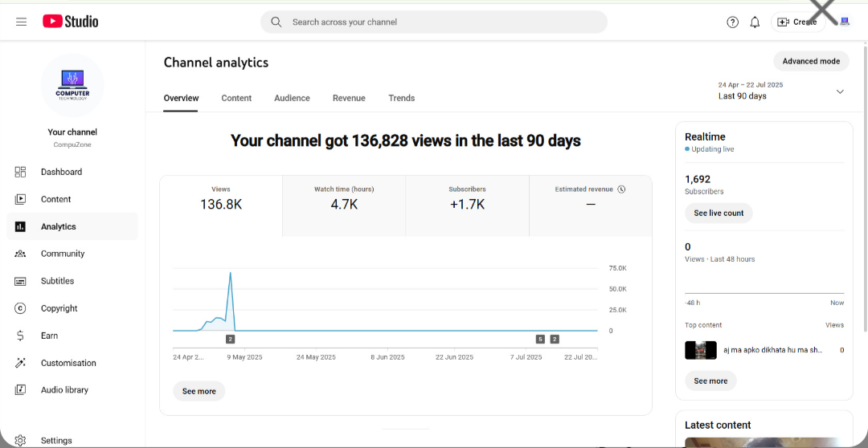Click the 136,828 views headline
Viewport: 868px width, 448px height.
pos(405,141)
